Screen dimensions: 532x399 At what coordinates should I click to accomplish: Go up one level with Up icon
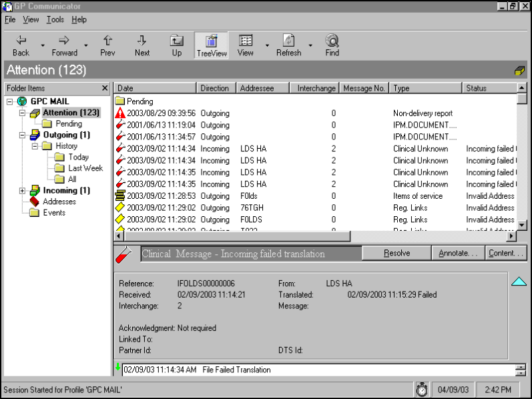click(x=176, y=41)
